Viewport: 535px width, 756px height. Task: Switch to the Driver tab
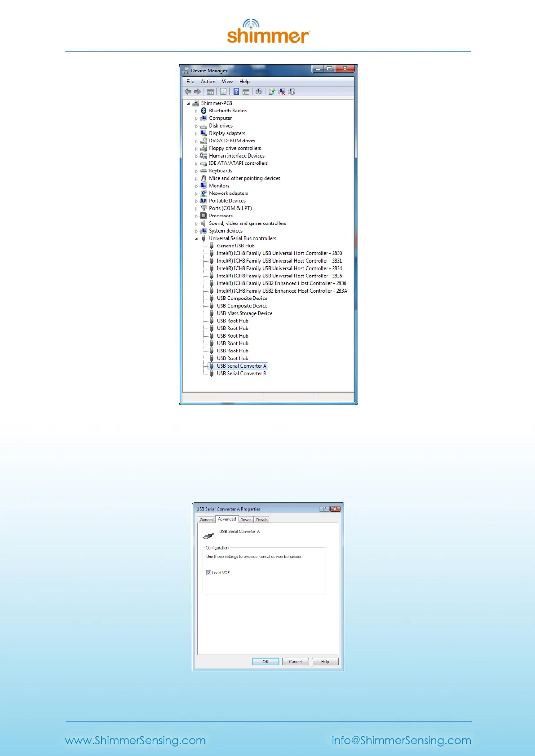coord(246,519)
